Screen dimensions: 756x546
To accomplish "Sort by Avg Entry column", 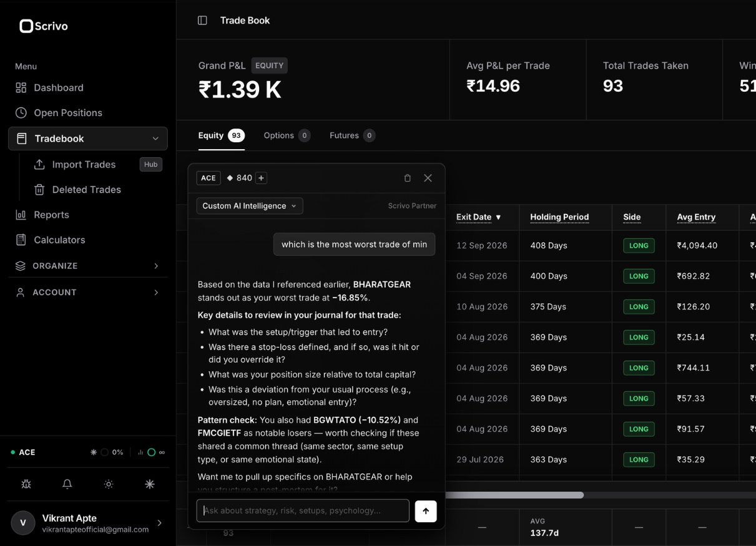I will coord(696,217).
